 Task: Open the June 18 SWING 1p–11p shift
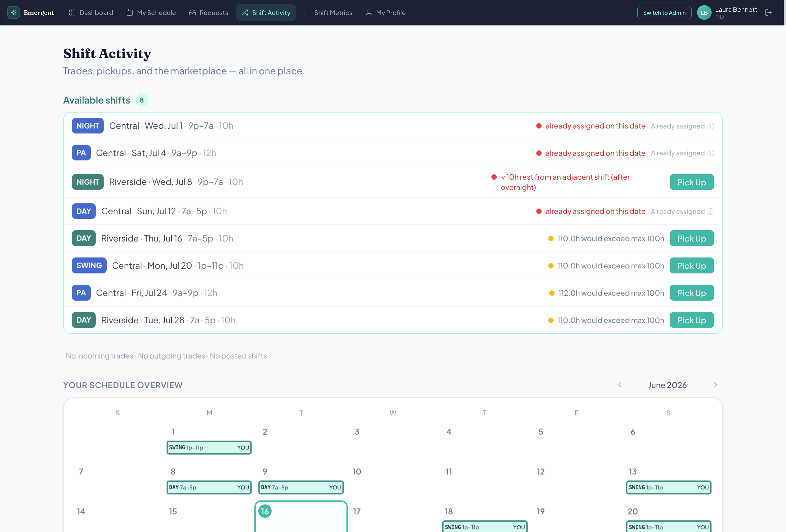(485, 527)
